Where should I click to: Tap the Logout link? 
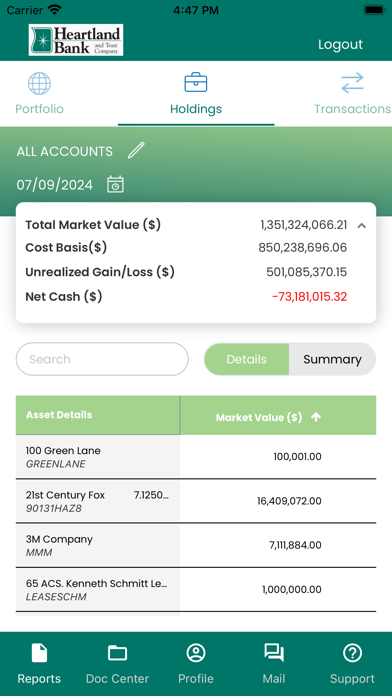pos(341,44)
